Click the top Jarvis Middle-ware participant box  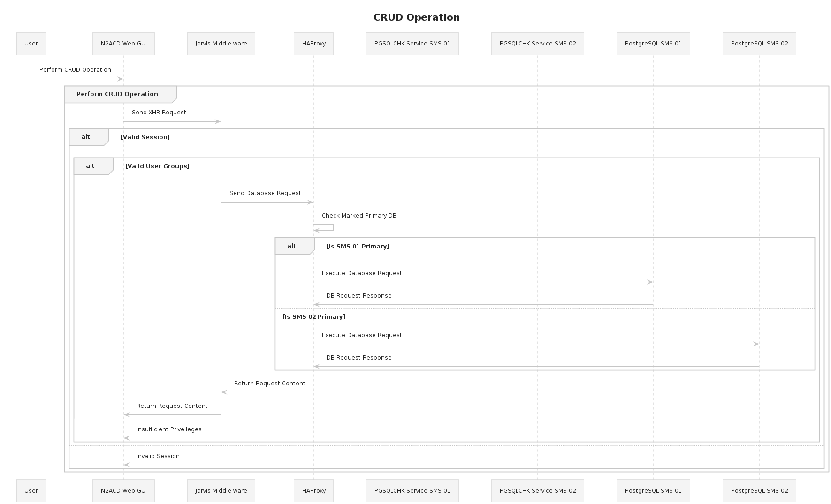[221, 44]
